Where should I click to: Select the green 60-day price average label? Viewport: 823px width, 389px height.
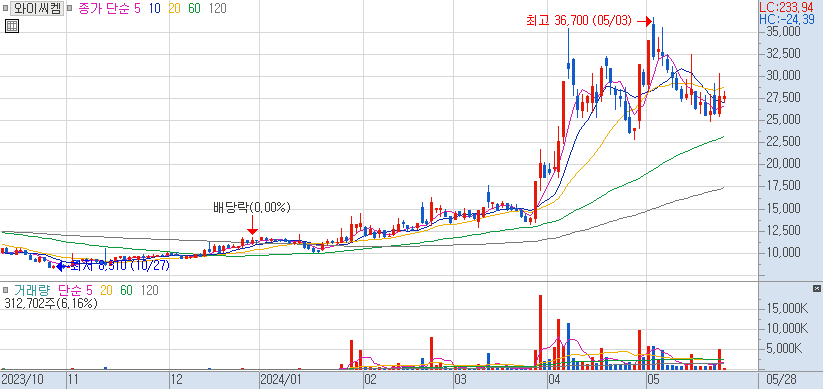pyautogui.click(x=194, y=9)
